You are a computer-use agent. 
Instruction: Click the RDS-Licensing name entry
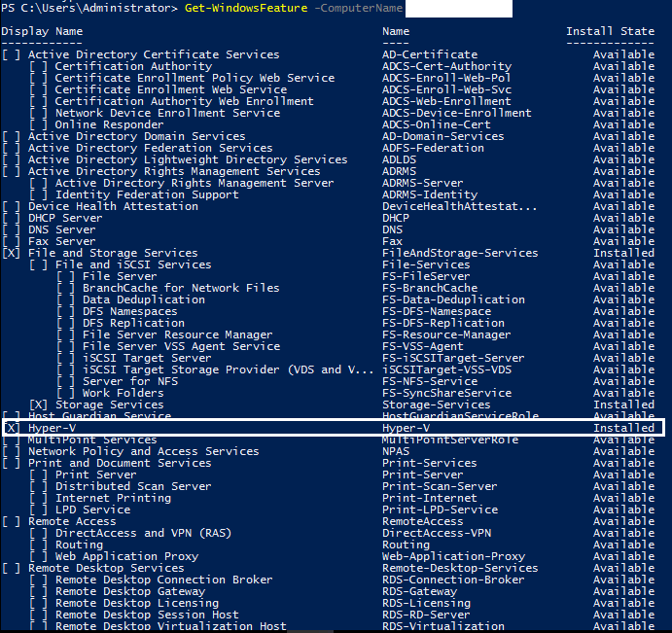click(426, 603)
